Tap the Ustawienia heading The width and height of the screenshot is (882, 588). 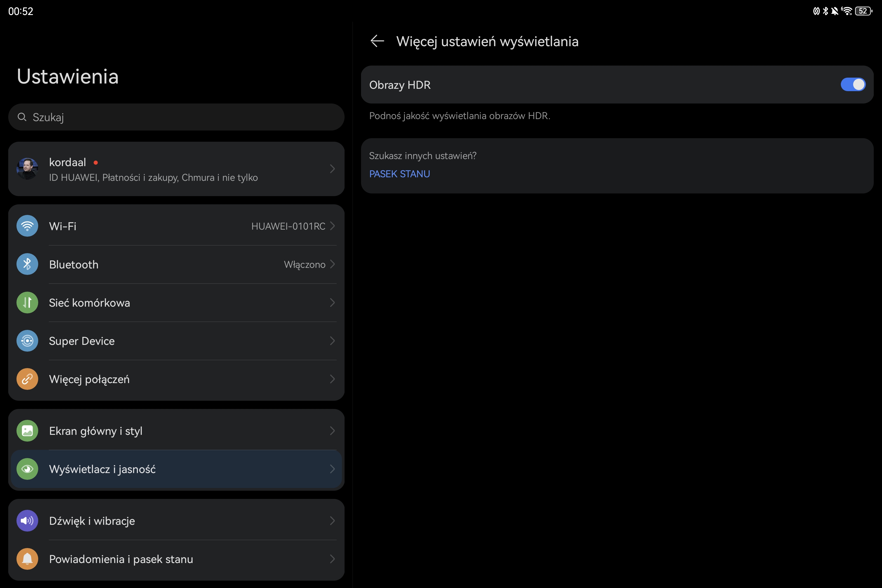(68, 76)
